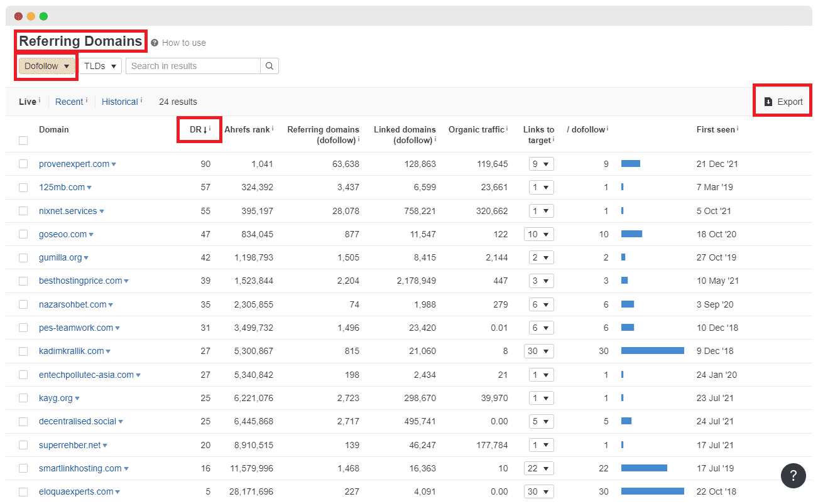Open the nazarsohbet.com domain link

pyautogui.click(x=73, y=304)
